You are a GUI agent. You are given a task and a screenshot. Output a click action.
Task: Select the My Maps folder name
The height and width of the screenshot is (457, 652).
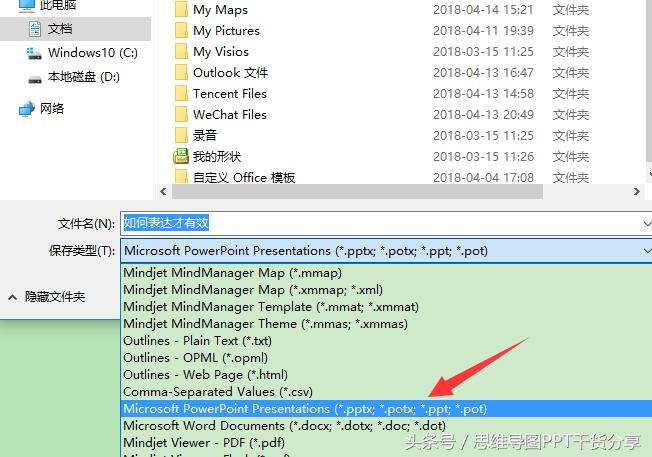[x=220, y=10]
